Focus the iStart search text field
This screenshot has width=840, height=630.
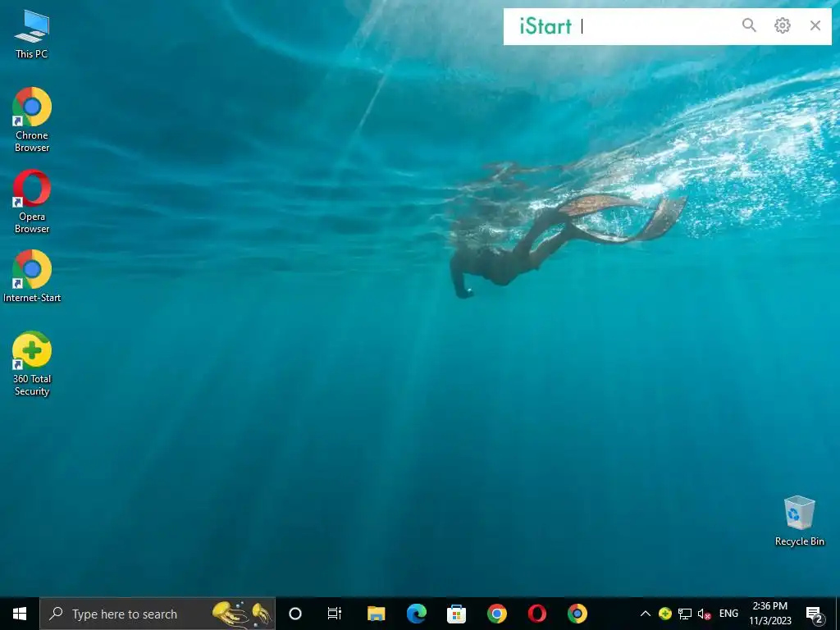click(x=656, y=25)
